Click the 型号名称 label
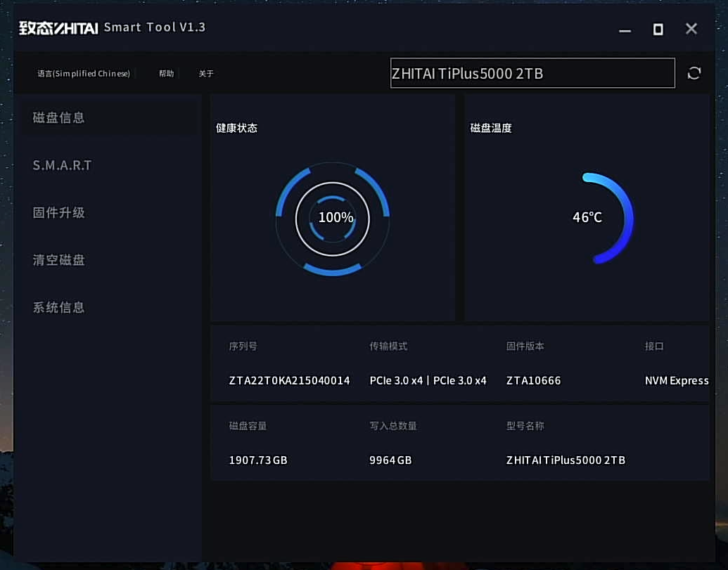 tap(525, 426)
